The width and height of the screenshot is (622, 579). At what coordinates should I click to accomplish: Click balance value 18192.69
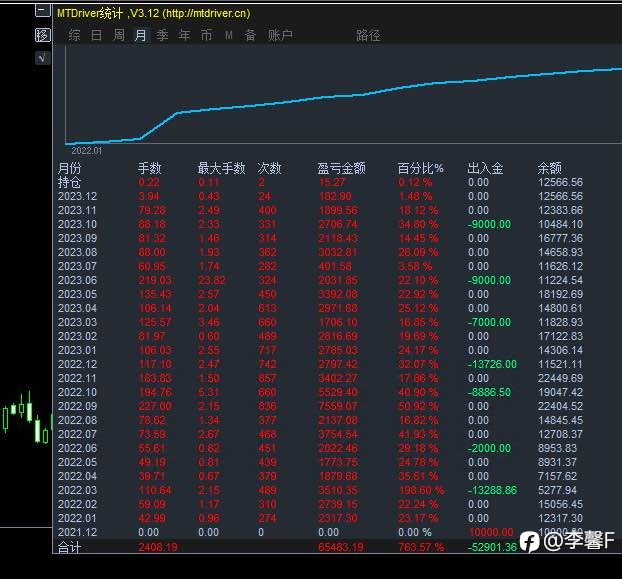point(561,294)
